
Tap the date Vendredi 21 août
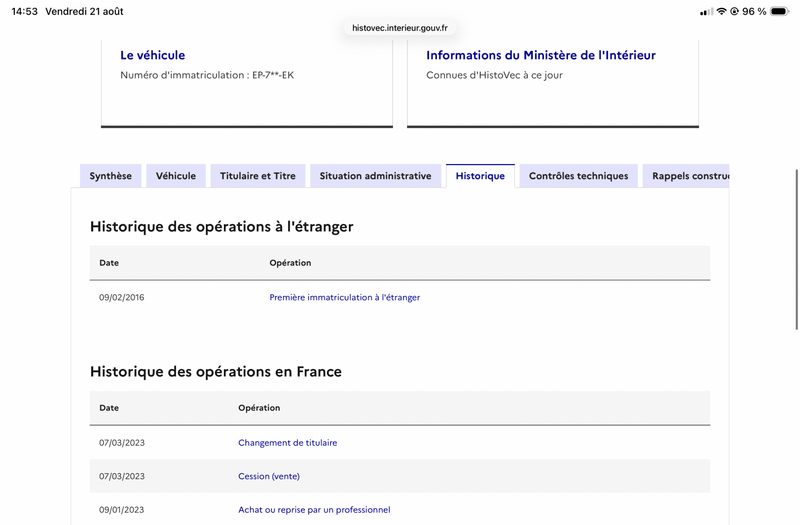pos(84,11)
